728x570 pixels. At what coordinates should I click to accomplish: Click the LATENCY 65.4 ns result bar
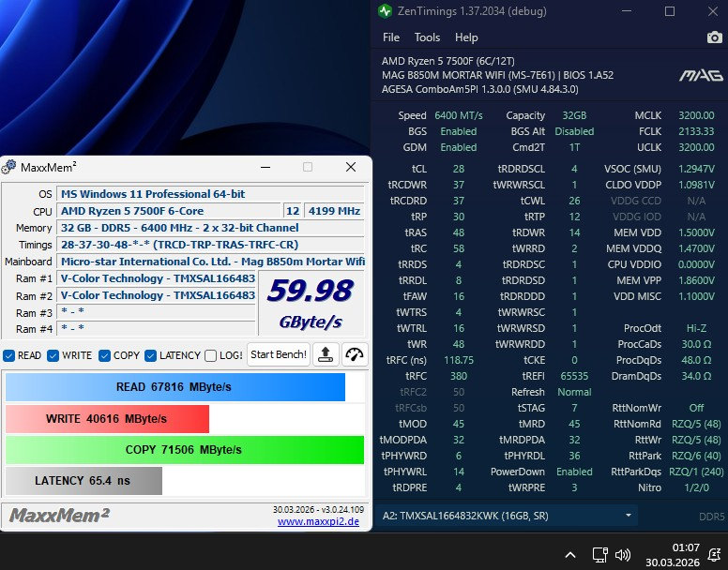(x=83, y=481)
